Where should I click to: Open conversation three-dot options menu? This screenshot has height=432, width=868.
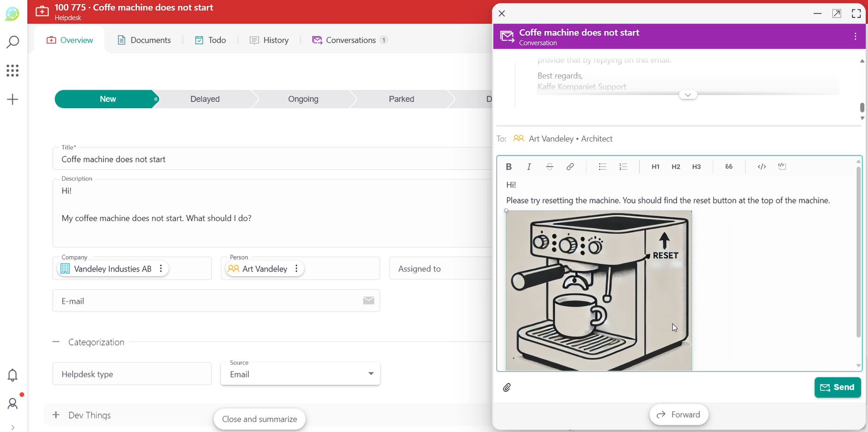856,37
